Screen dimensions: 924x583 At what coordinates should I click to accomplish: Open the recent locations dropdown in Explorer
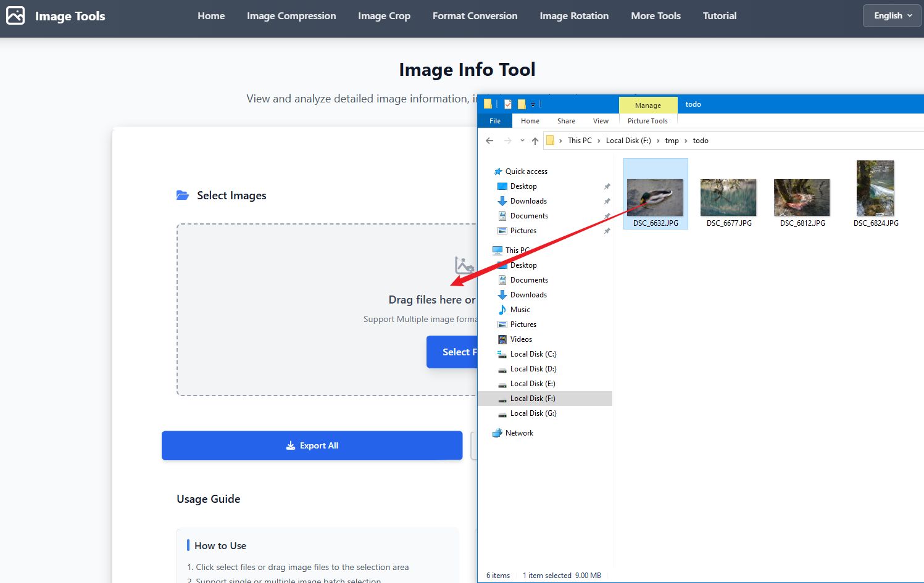pos(522,141)
